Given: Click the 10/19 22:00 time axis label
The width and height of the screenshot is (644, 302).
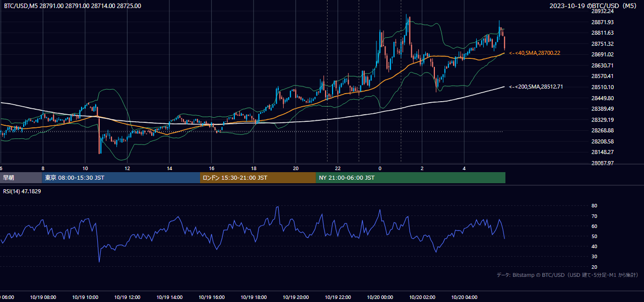Looking at the screenshot, I should pos(338,297).
